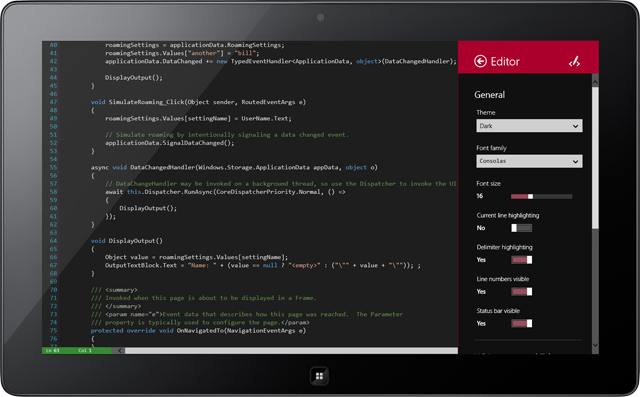Click the horizontal scrollbar track below the code
Viewport: 640px width, 397px height.
coord(291,350)
